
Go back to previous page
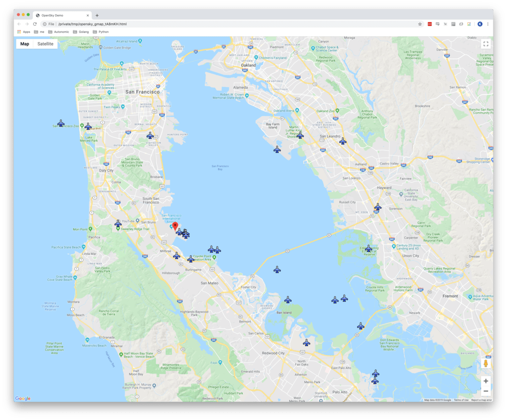pyautogui.click(x=19, y=24)
